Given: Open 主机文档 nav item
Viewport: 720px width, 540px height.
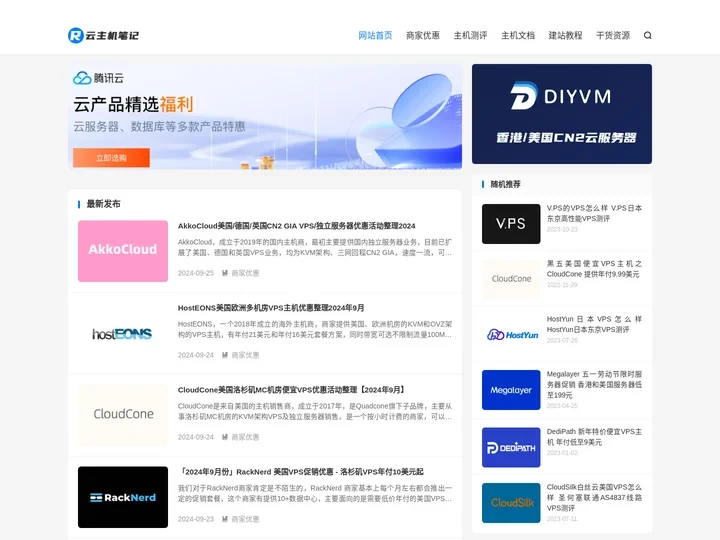Looking at the screenshot, I should click(x=518, y=35).
